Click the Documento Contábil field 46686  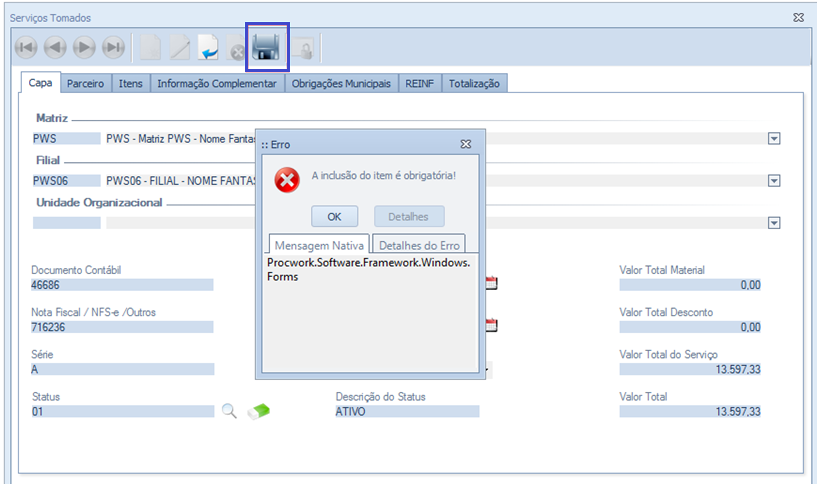point(122,285)
